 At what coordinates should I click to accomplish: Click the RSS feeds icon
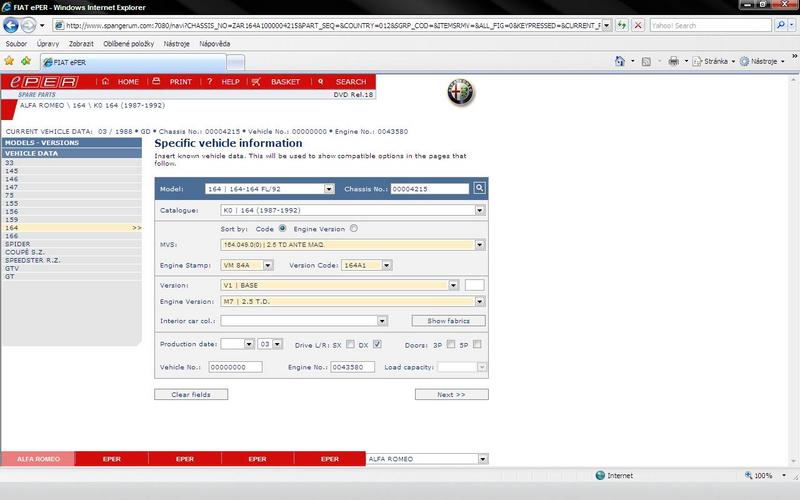click(x=646, y=62)
